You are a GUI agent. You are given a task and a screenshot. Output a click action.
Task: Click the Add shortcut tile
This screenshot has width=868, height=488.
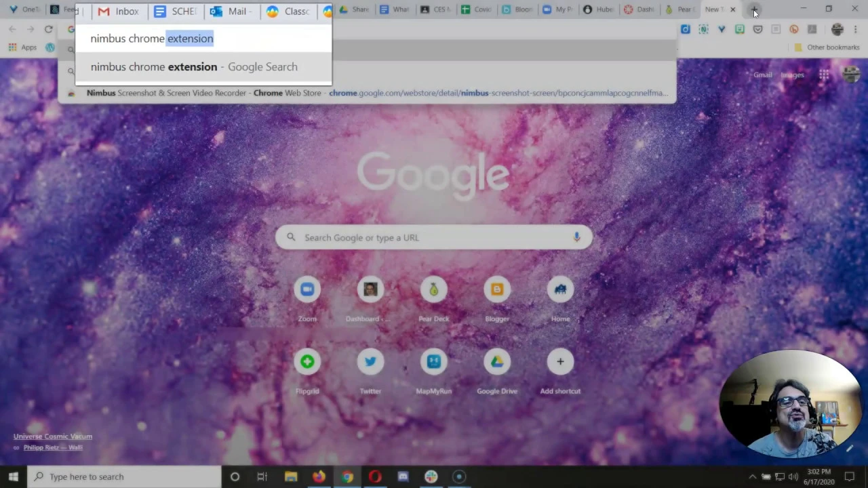560,371
